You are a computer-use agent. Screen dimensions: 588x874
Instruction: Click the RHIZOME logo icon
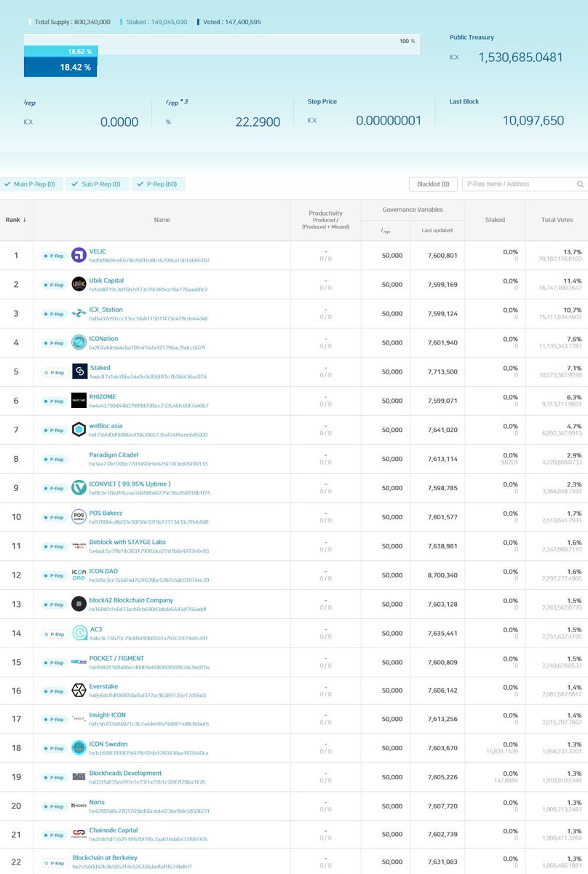[x=79, y=401]
